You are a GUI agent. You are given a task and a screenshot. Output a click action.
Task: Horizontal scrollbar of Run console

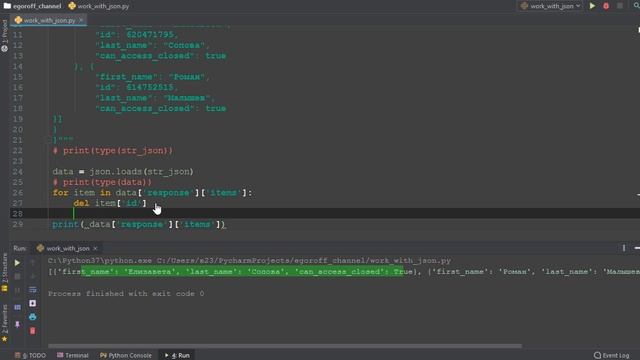coord(285,346)
